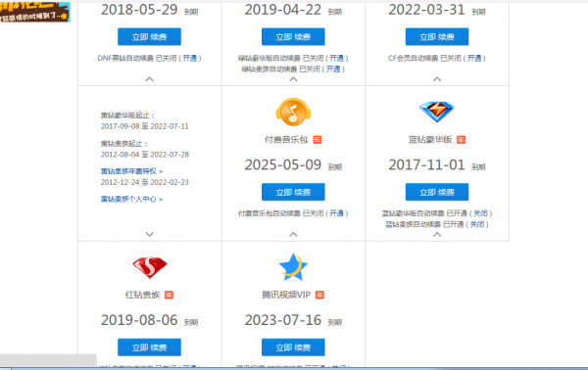Click the 年 badge beside 腾讯视频VIP
This screenshot has height=370, width=588.
tap(319, 295)
